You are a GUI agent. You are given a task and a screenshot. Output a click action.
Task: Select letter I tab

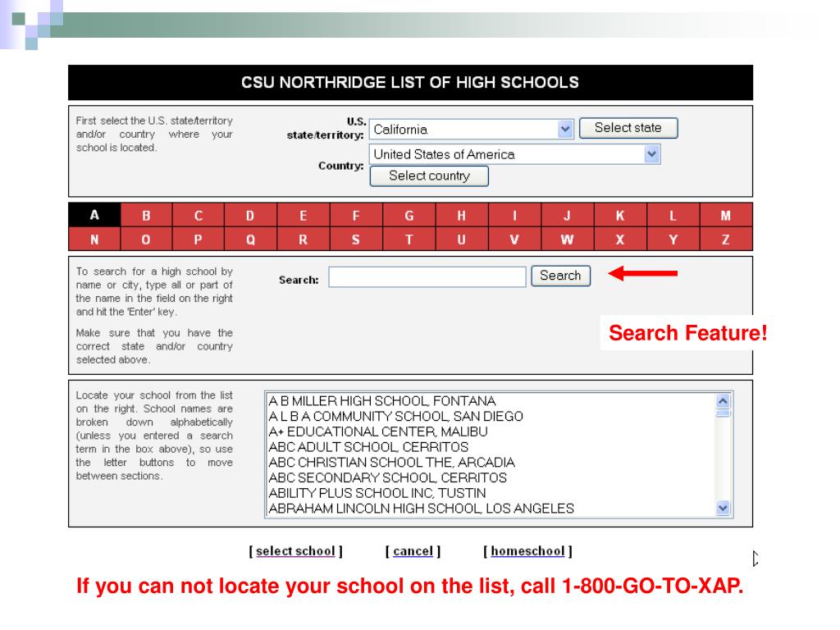coord(515,215)
